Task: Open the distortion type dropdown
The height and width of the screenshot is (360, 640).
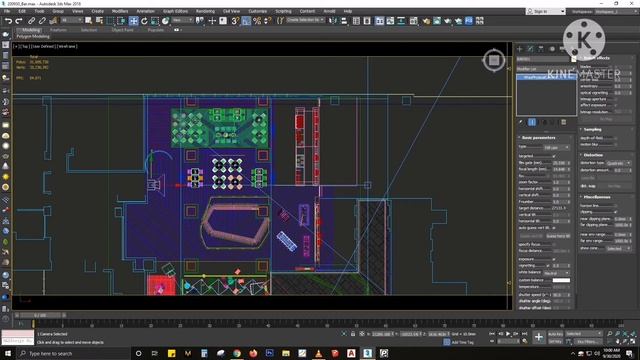Action: coord(618,163)
